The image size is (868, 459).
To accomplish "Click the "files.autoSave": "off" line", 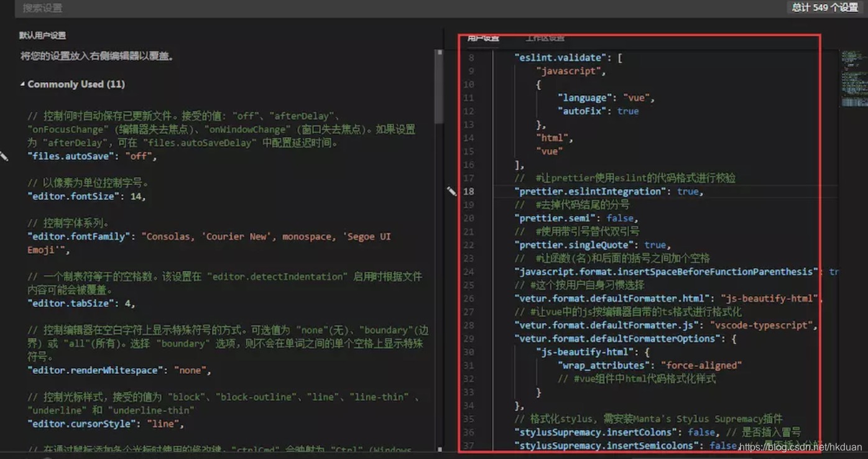I will 92,156.
